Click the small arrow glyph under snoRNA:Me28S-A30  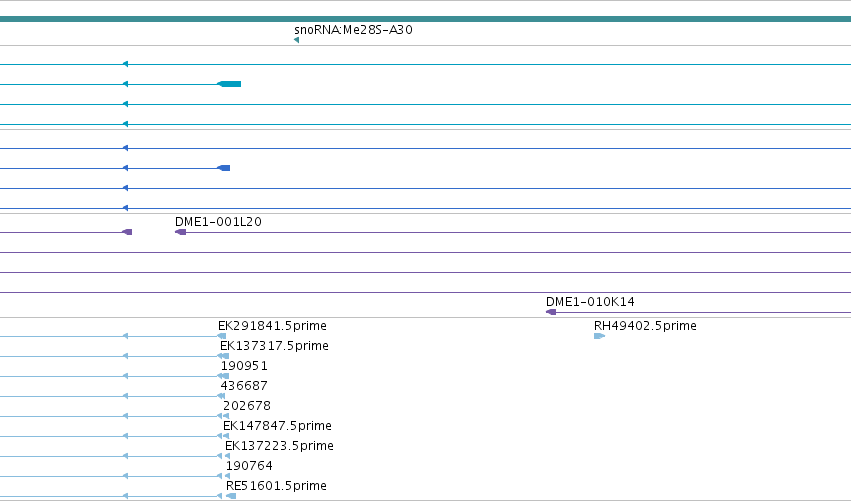[x=296, y=40]
